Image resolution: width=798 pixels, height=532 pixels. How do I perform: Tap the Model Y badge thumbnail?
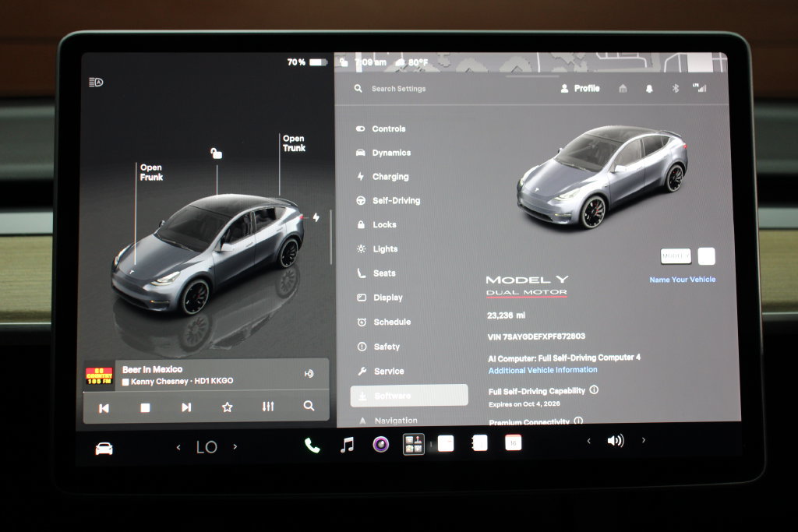pyautogui.click(x=676, y=255)
